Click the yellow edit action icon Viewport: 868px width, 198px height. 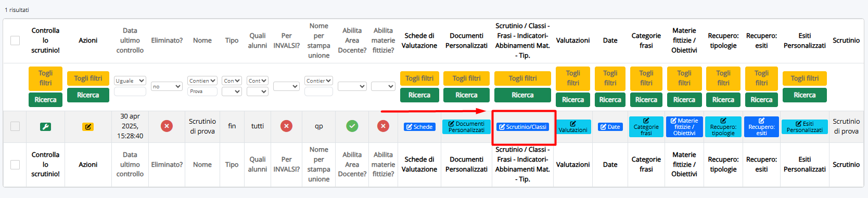pyautogui.click(x=88, y=126)
